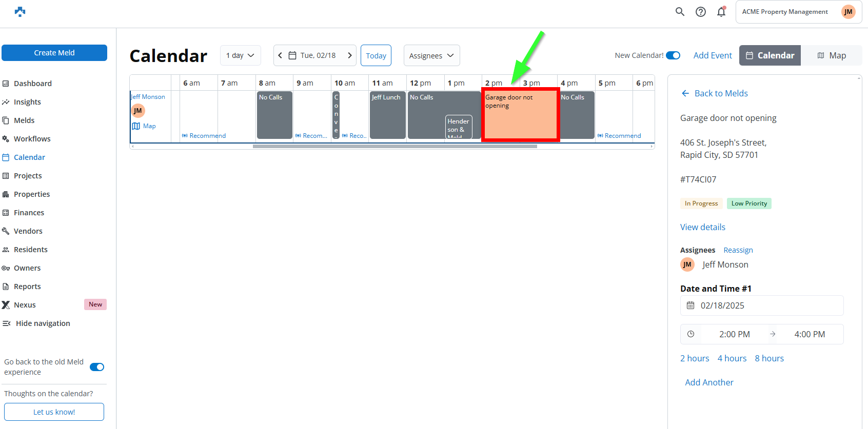
Task: Open the 1 day view dropdown
Action: [x=240, y=55]
